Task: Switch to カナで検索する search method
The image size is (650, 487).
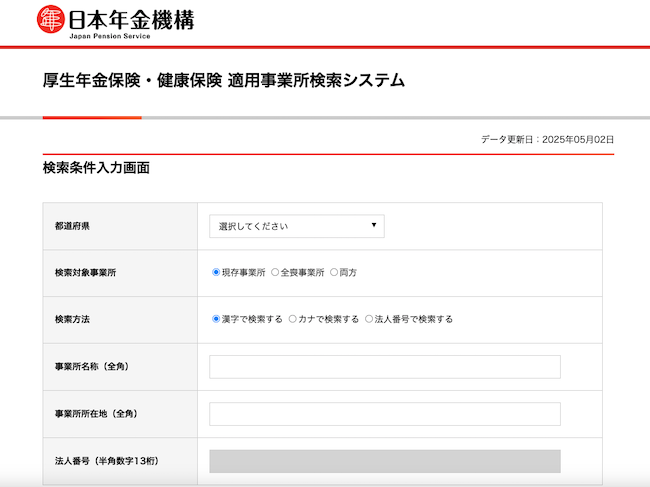Action: tap(292, 319)
